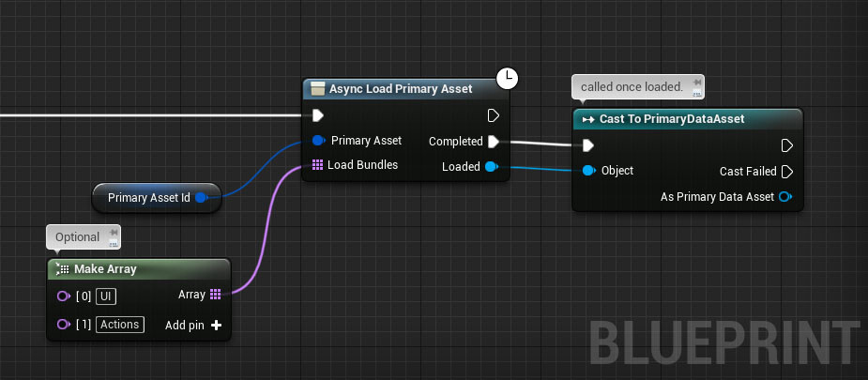Click the Object input pin on Cast node

click(588, 171)
